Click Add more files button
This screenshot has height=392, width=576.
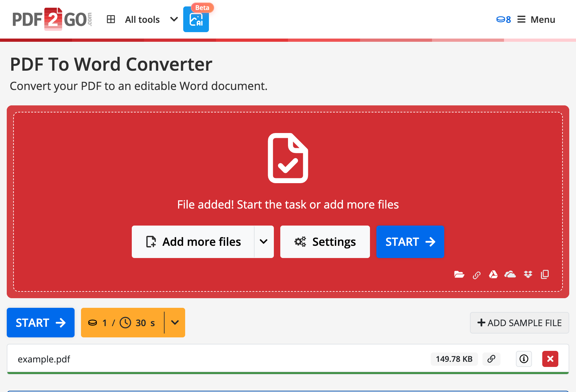193,242
